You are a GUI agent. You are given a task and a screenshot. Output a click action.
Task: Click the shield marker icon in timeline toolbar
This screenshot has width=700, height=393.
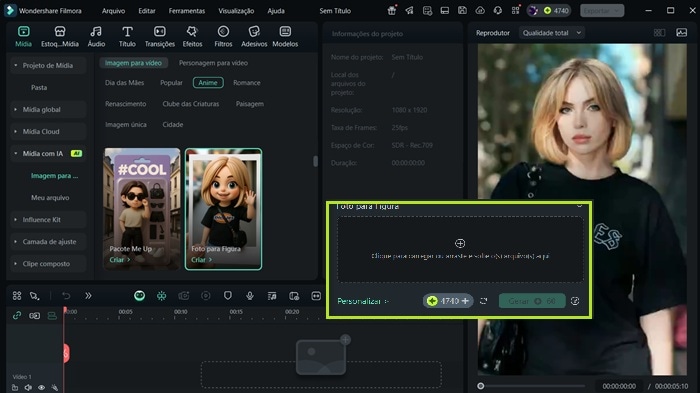point(228,296)
